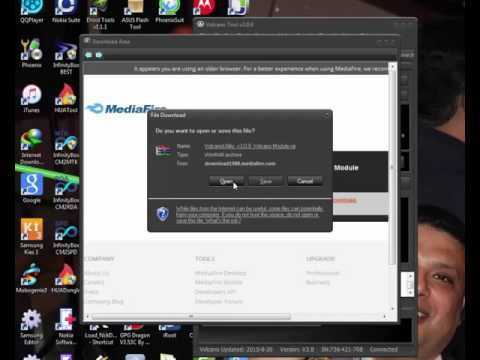Screen dimensions: 480x360
Task: Click the orange Download link on MediaFire page
Action: coord(344,200)
